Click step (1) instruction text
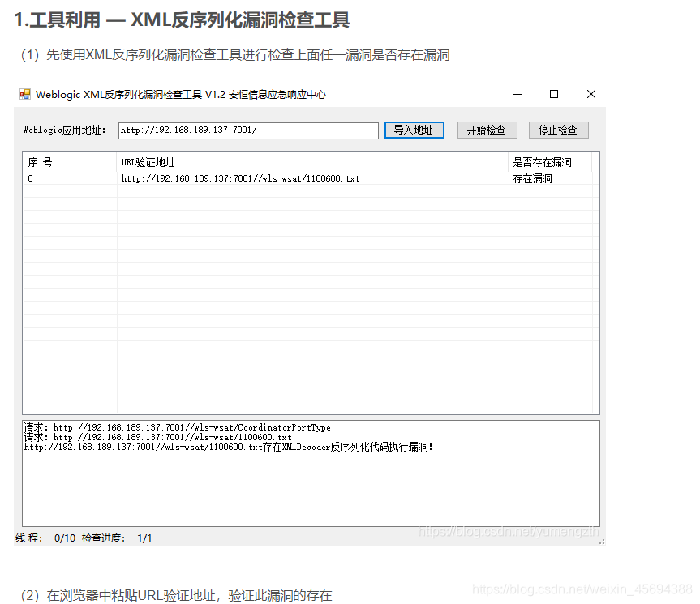Viewport: 700px width, 604px height. pos(235,55)
